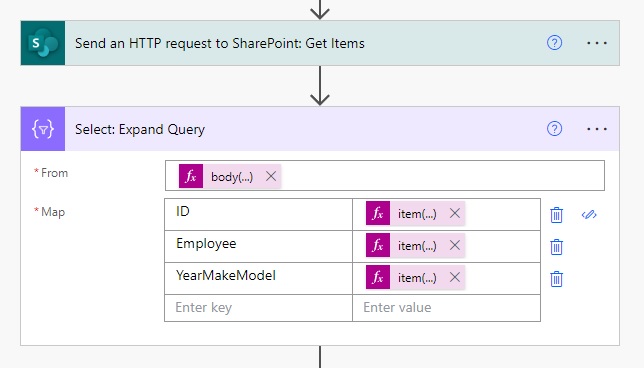Open the ellipsis menu on the Select: Expand Query step
Screen dimensions: 644x368
click(597, 129)
